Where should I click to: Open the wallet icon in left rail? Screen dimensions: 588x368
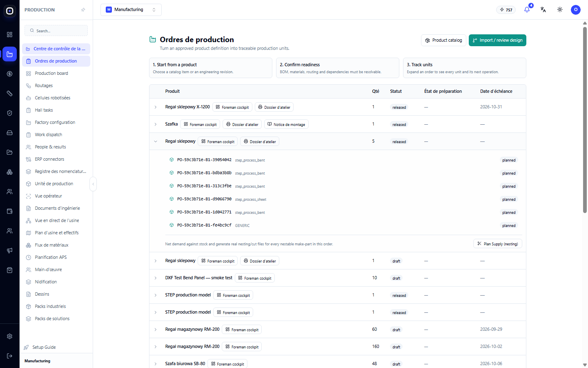coord(10,211)
